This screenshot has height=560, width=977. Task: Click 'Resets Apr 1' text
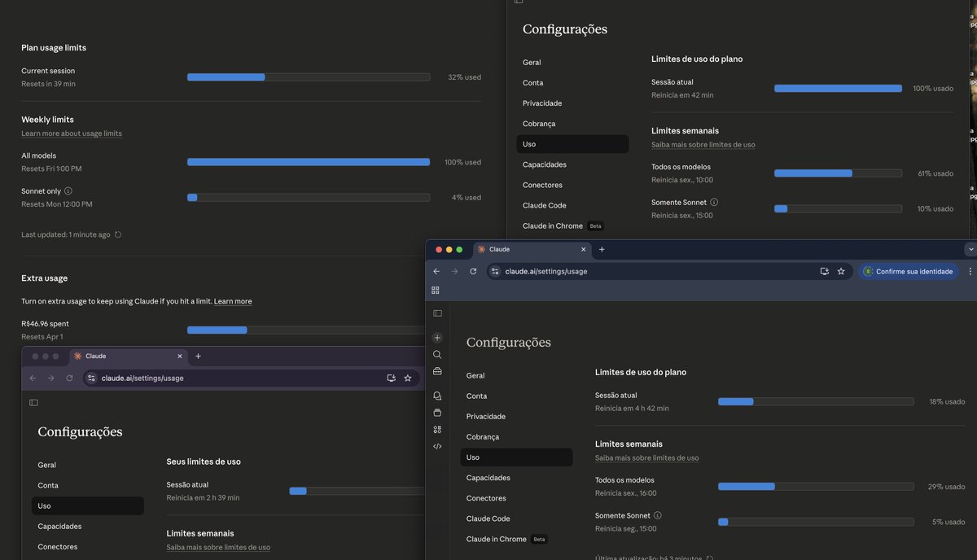click(42, 337)
